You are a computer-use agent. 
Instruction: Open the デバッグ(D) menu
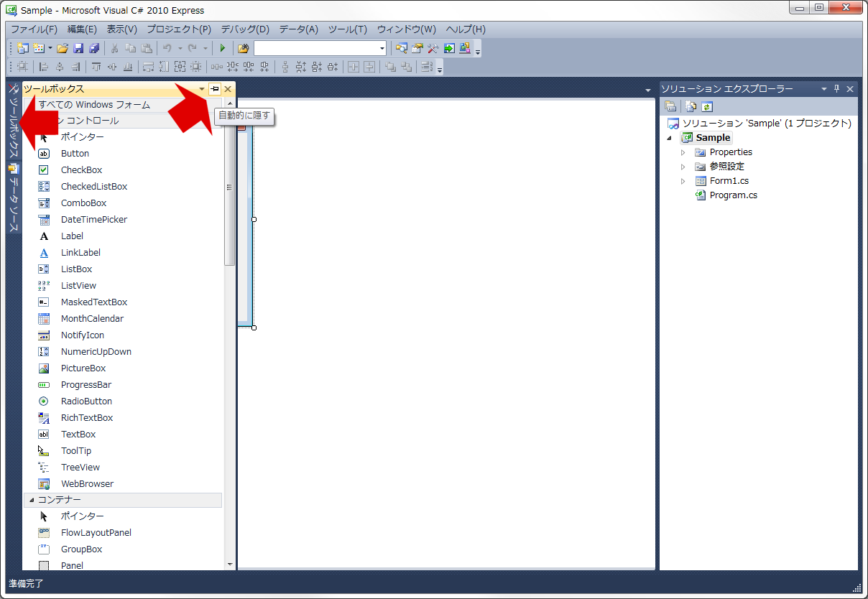(x=245, y=29)
